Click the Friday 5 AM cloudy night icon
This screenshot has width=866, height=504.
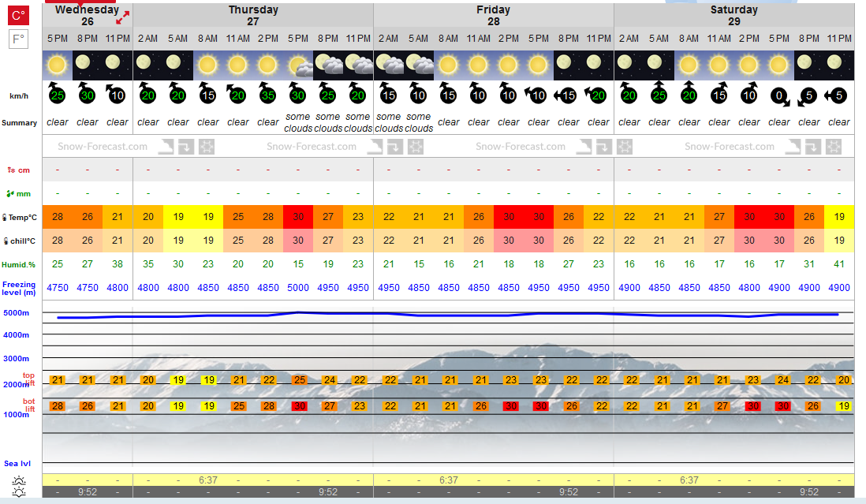419,65
